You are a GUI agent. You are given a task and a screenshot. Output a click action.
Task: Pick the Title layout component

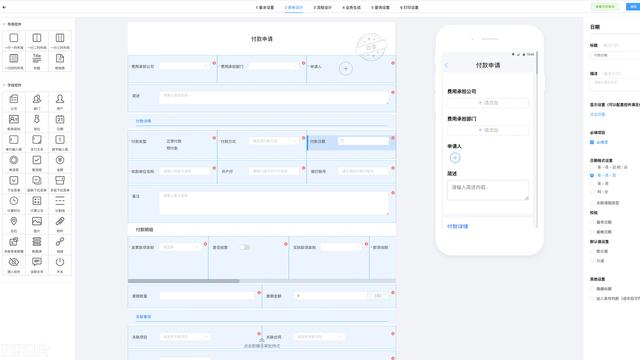(37, 61)
